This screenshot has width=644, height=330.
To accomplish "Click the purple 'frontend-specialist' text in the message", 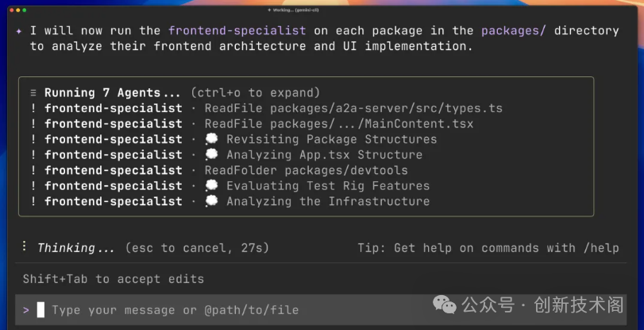I will [x=237, y=30].
